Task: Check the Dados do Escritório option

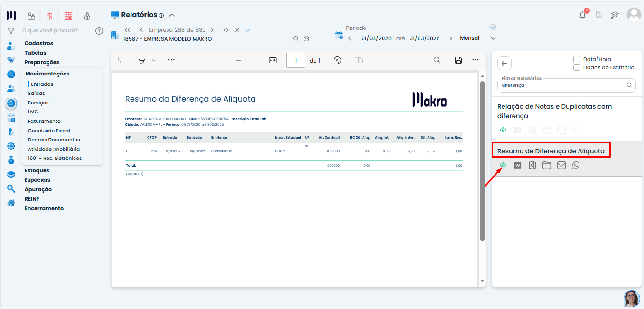Action: pyautogui.click(x=577, y=67)
